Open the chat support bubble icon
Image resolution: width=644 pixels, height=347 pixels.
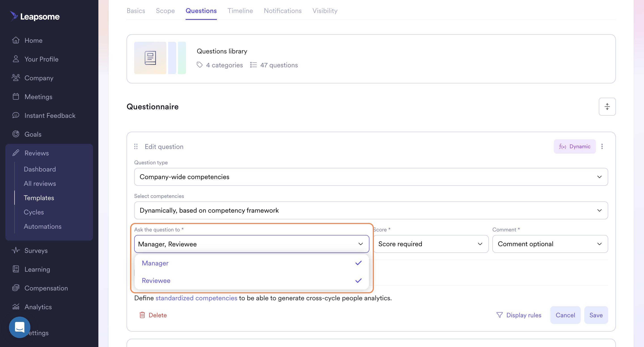click(x=19, y=327)
